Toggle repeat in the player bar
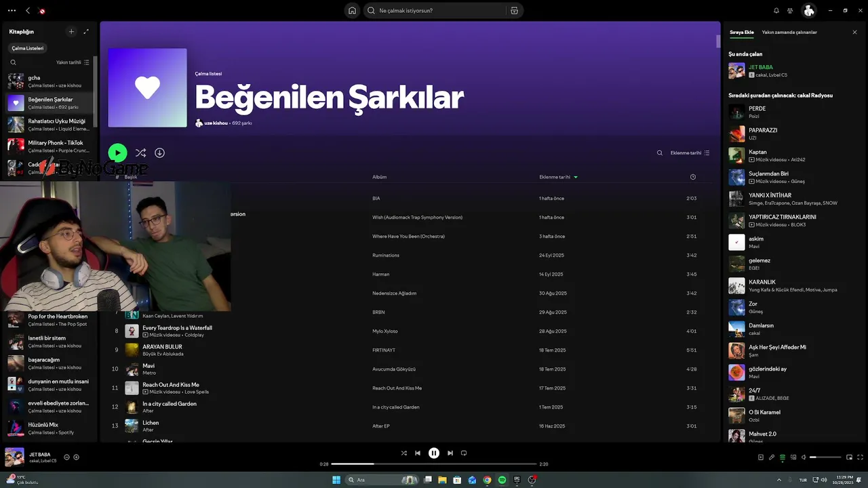The image size is (868, 488). pyautogui.click(x=464, y=453)
